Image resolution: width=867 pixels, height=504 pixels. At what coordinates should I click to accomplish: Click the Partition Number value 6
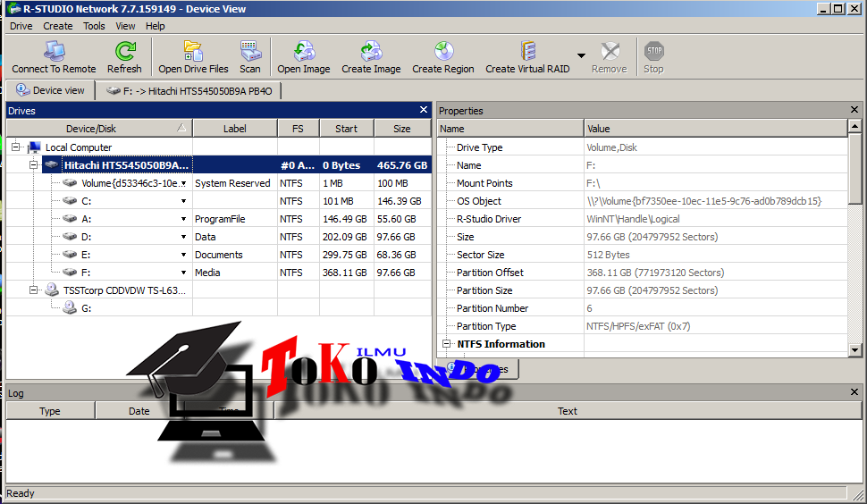tap(589, 308)
